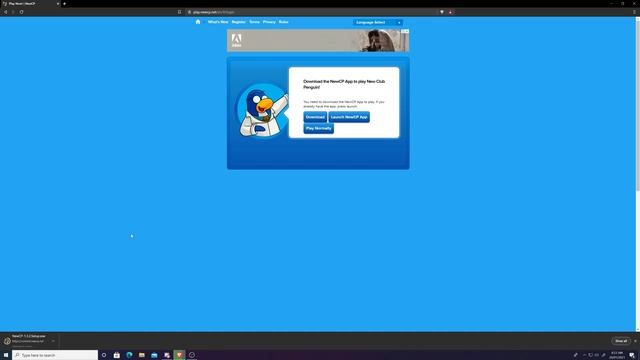Open the Brave Rewards triangle icon

point(450,12)
